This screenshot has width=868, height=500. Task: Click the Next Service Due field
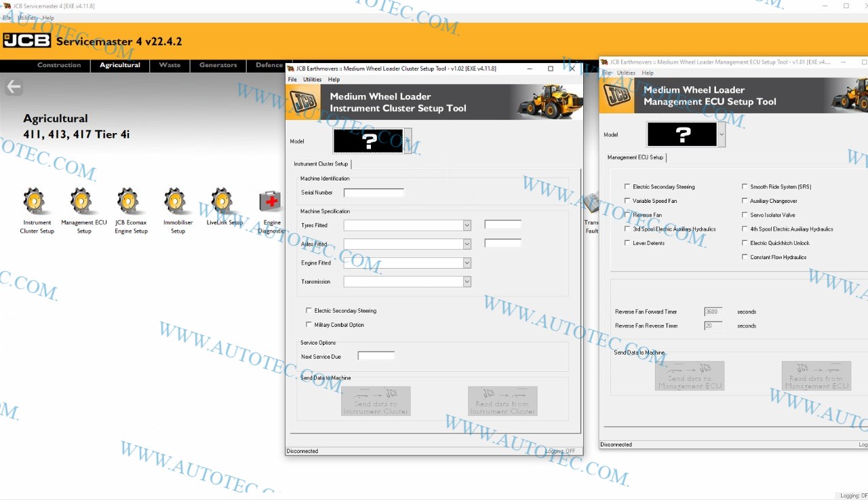click(376, 356)
